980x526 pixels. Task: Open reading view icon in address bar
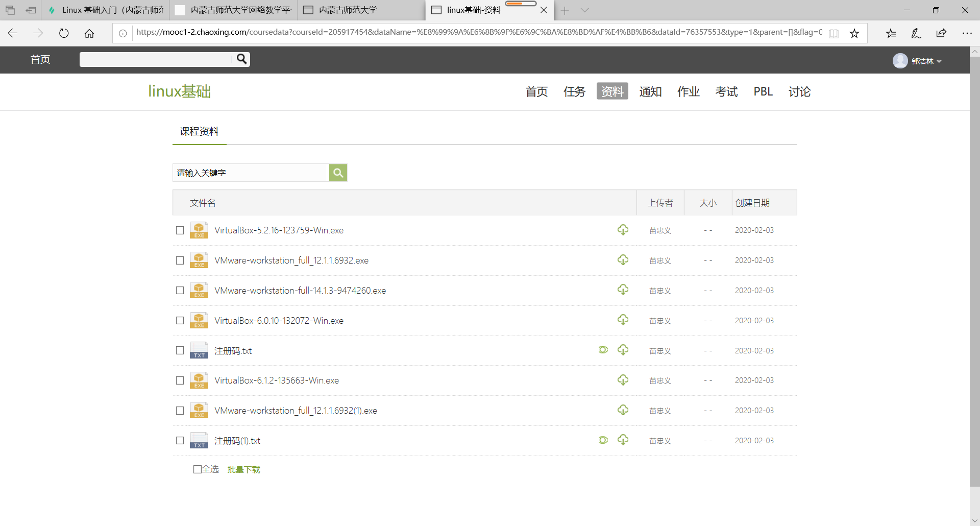[x=834, y=33]
